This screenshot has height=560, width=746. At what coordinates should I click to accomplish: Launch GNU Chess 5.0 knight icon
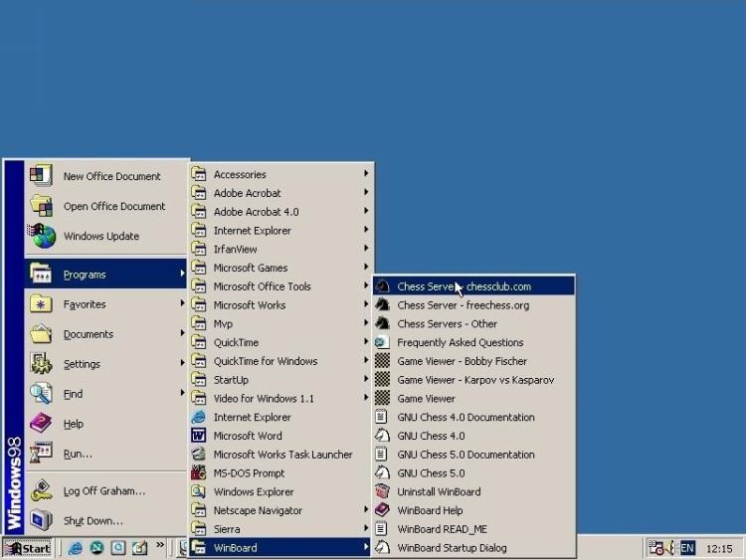click(382, 473)
